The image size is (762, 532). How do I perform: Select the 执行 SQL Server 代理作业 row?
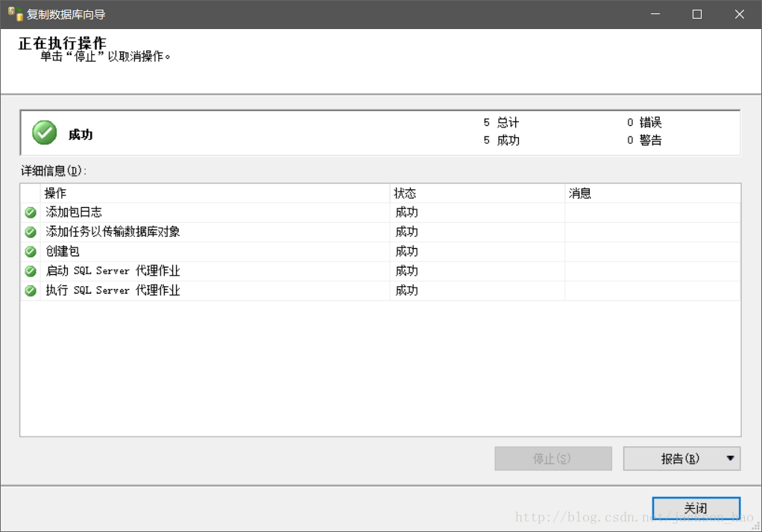point(380,291)
